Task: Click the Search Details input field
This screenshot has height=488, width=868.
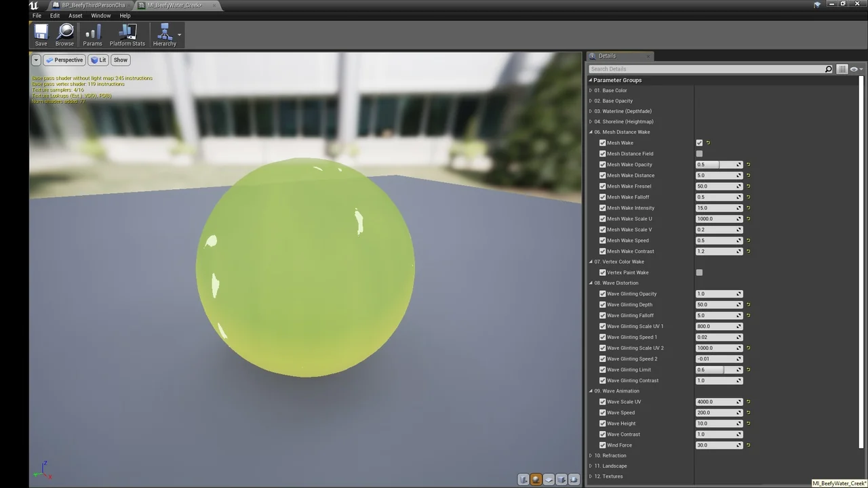Action: (x=705, y=69)
